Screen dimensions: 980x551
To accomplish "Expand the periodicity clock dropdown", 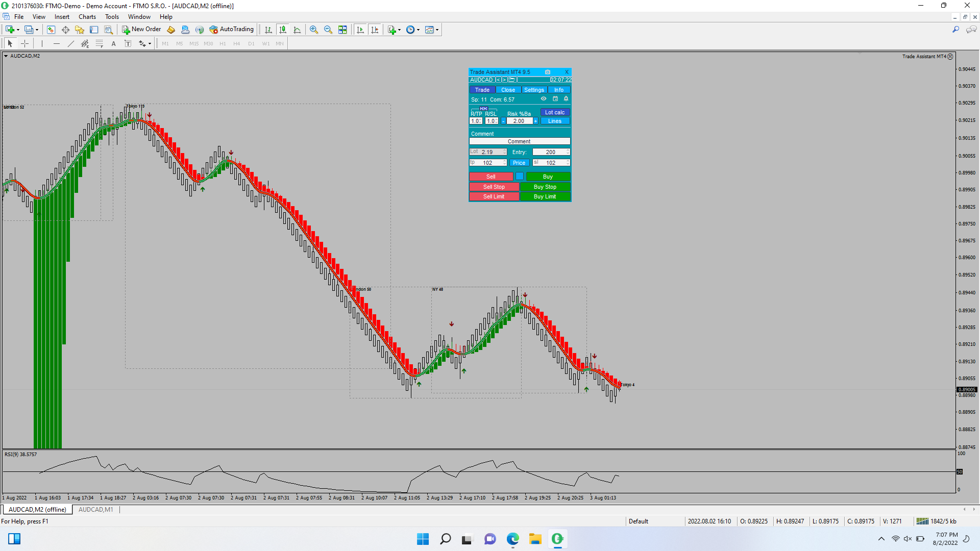I will [419, 30].
